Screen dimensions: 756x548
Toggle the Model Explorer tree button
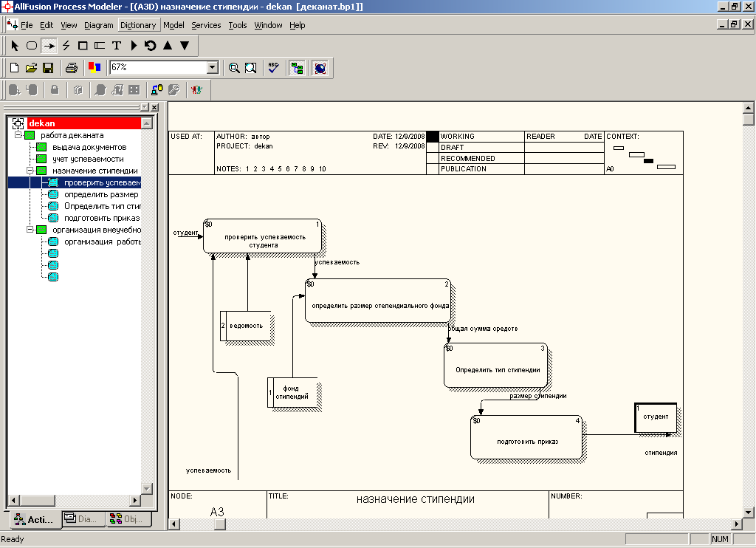[297, 68]
